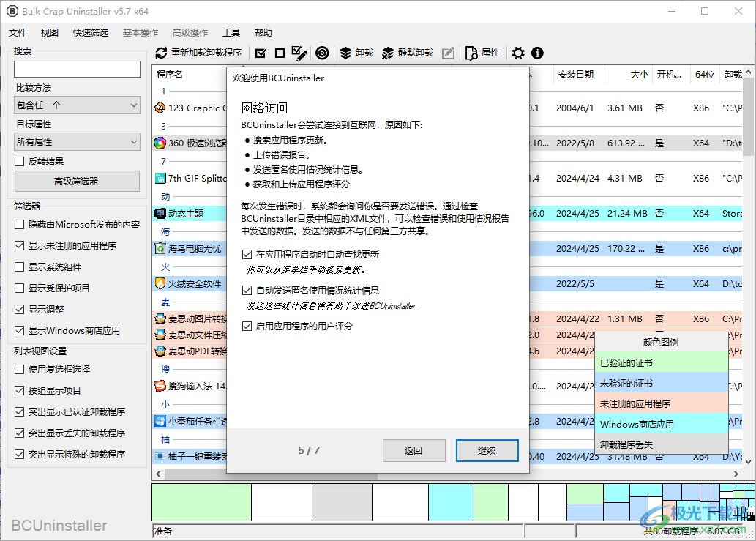Click the 卸载 uninstall stack icon
The width and height of the screenshot is (756, 541).
345,53
